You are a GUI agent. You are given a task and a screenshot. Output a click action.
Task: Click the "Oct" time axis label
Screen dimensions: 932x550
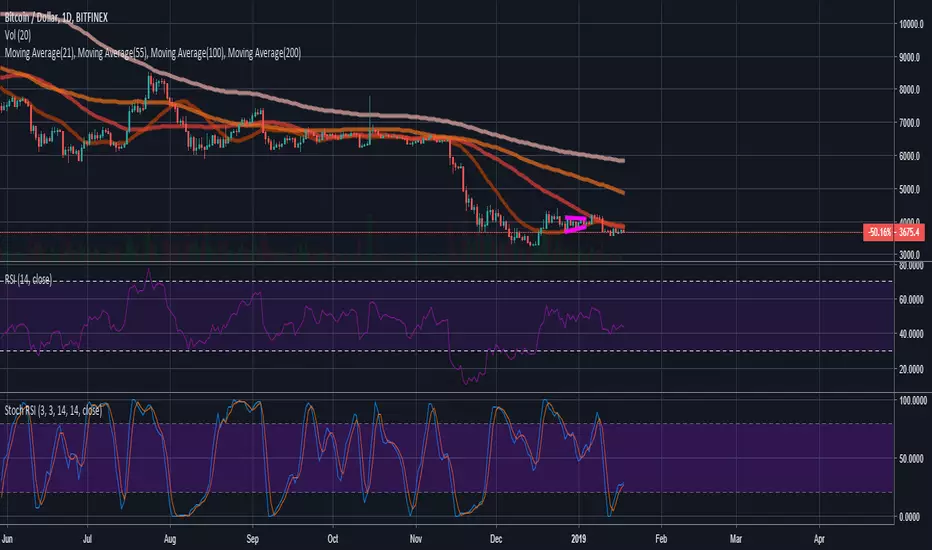click(333, 539)
